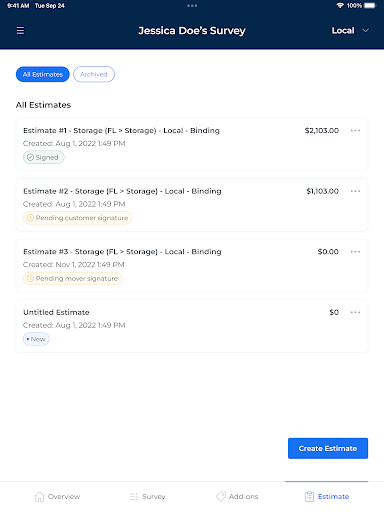Screen dimensions: 384x512
Task: Open more options for Estimate #3
Action: pyautogui.click(x=355, y=252)
